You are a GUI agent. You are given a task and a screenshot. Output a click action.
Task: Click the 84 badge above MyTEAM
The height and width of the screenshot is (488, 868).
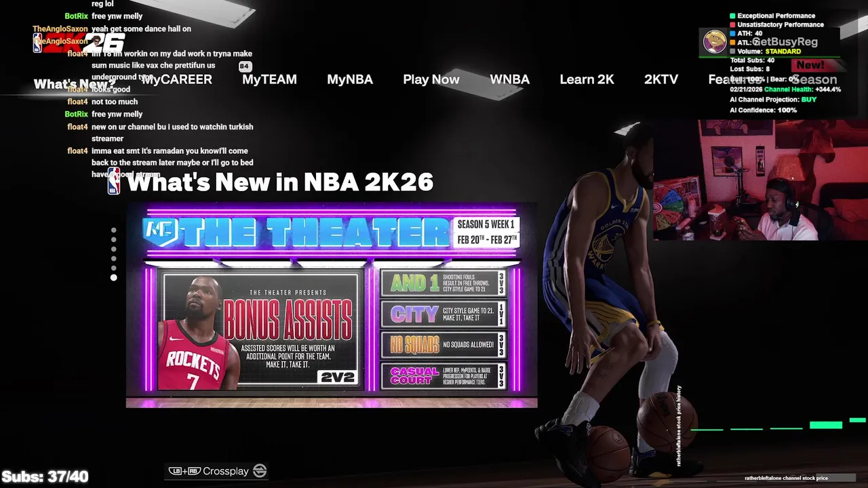point(245,66)
